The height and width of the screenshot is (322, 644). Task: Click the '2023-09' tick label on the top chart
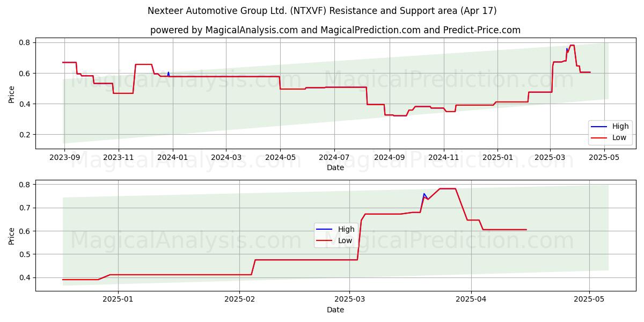[x=64, y=158]
